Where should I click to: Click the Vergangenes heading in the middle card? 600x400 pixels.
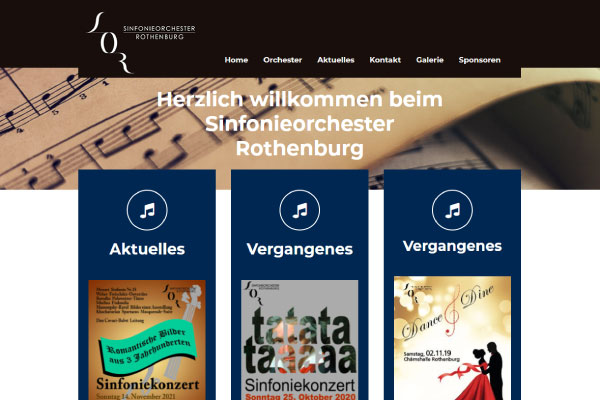tap(300, 249)
